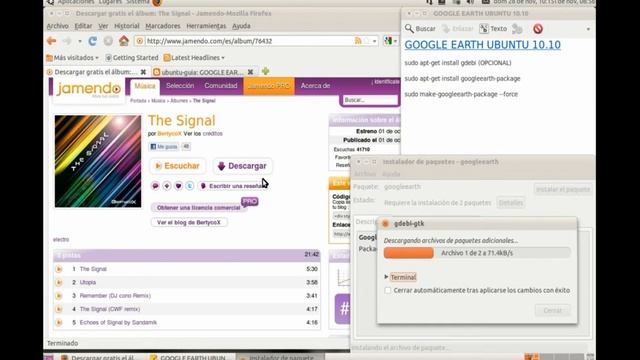Open the Archivo menu in Firefox
This screenshot has width=640, height=360.
58,26
